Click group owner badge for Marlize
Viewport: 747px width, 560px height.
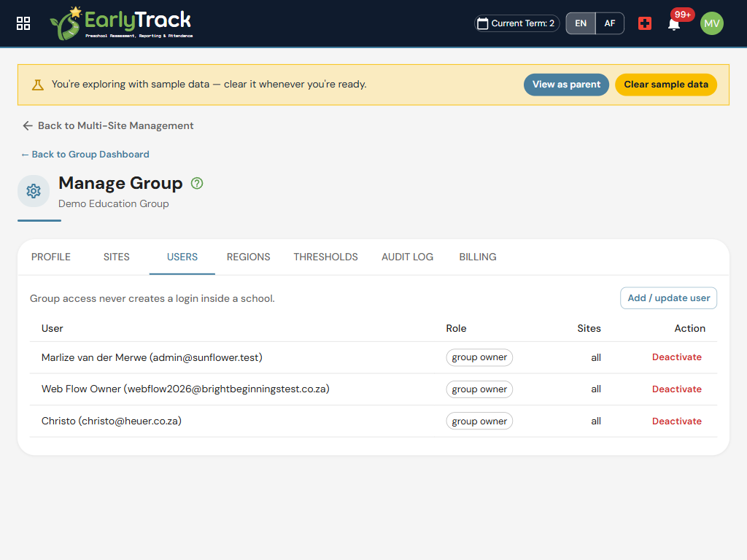pos(479,357)
